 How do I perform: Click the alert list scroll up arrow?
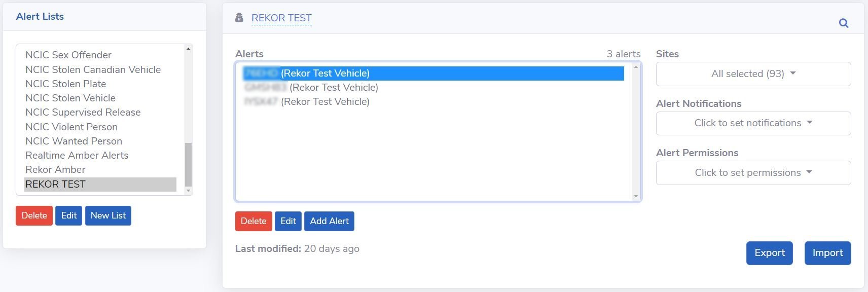188,49
